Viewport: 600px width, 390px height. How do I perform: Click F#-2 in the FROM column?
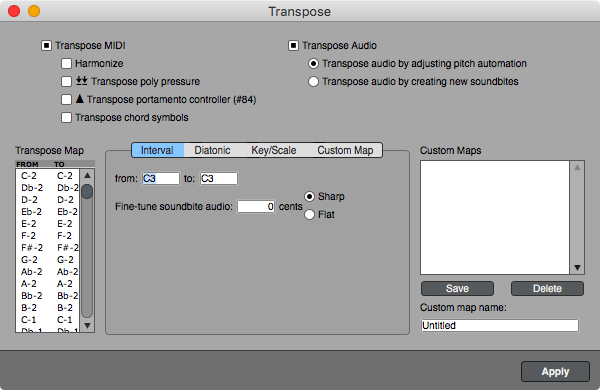pos(32,248)
